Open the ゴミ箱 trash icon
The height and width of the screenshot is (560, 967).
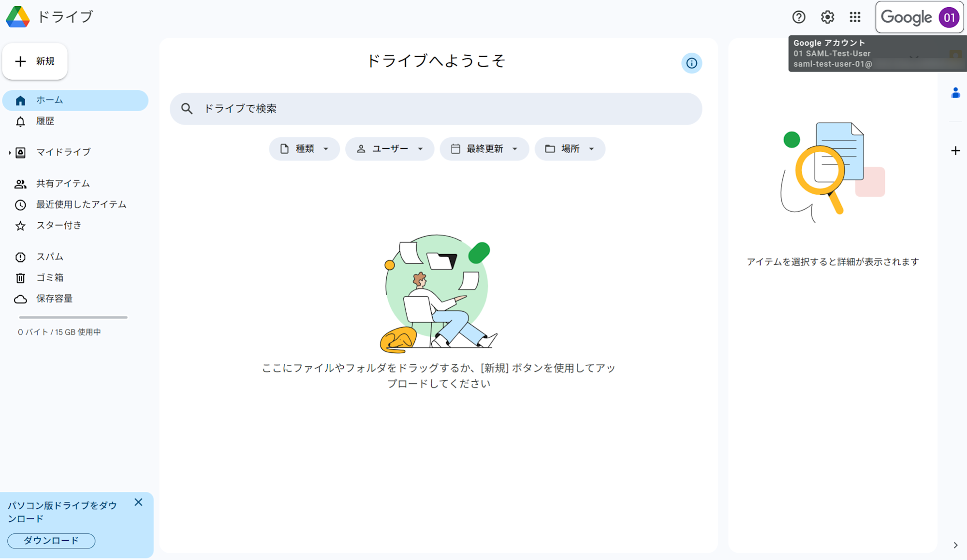pos(20,277)
